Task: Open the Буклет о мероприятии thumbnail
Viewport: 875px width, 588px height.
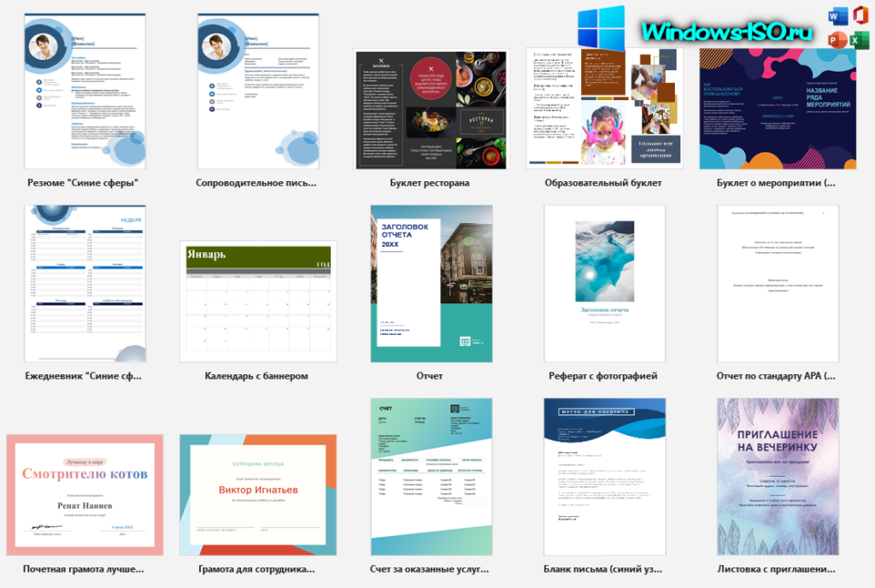Action: tap(778, 109)
